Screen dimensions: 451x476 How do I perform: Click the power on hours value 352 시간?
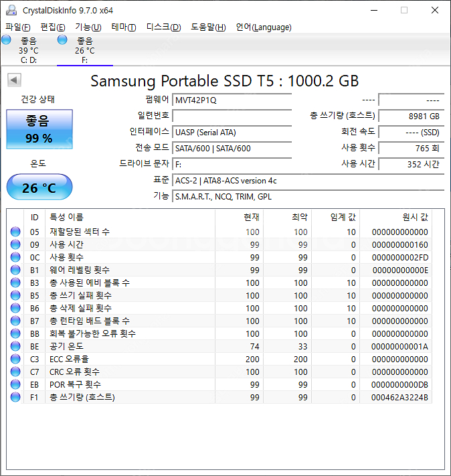tap(412, 165)
